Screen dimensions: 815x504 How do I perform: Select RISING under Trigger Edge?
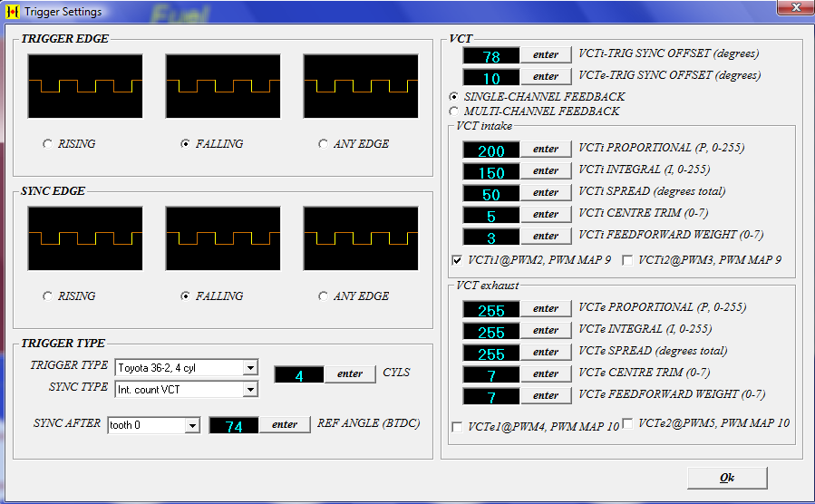pos(48,144)
